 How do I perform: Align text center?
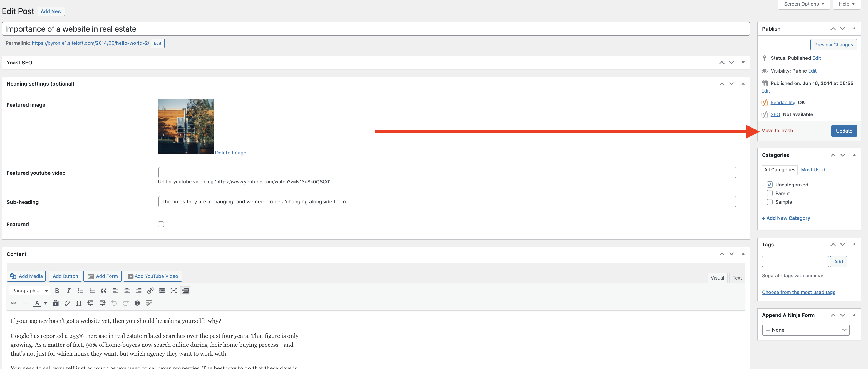(x=127, y=291)
